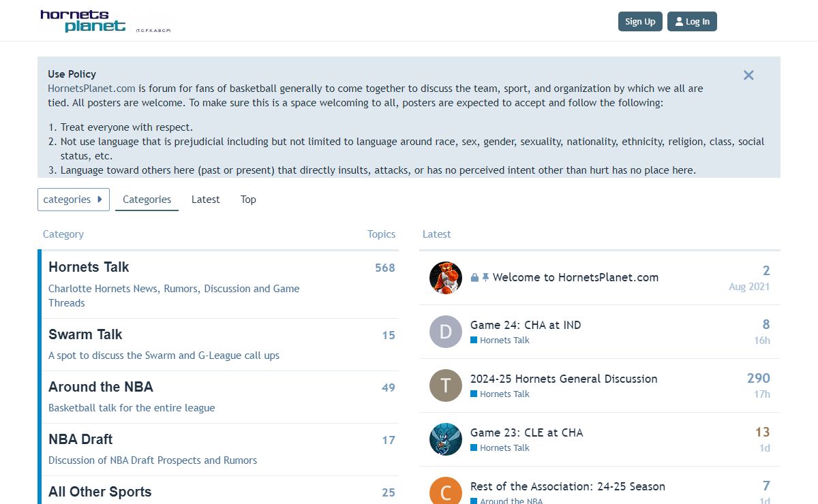Click the 17 topics count for NBA Draft
Image resolution: width=818 pixels, height=504 pixels.
point(389,440)
